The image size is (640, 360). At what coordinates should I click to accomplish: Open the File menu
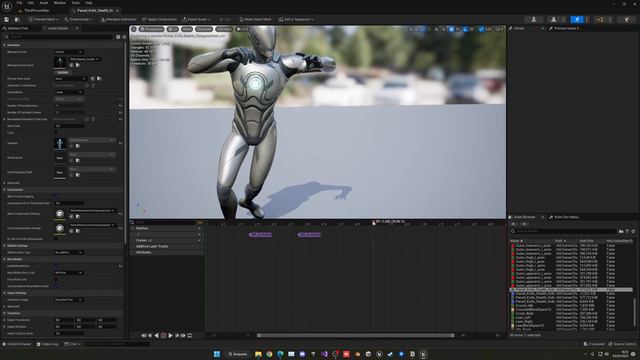(x=19, y=3)
